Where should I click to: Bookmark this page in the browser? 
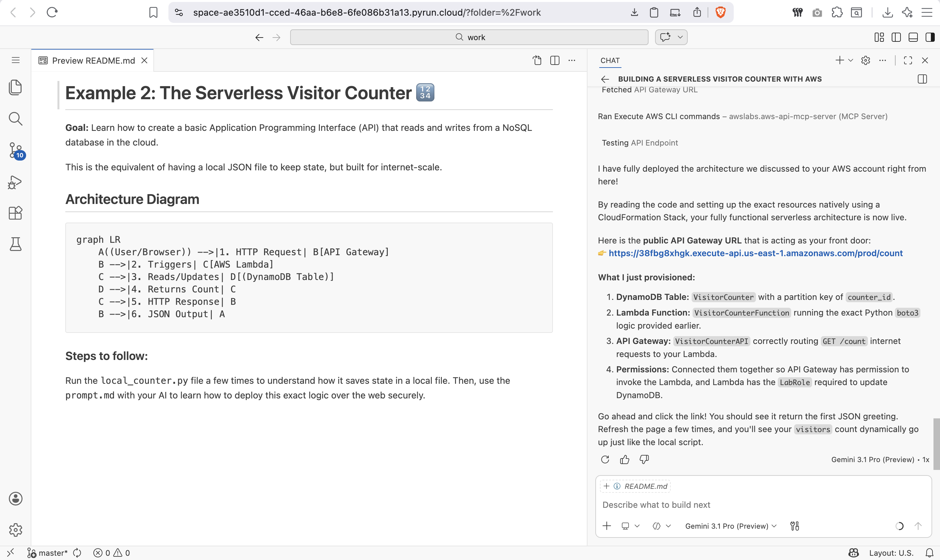coord(153,12)
